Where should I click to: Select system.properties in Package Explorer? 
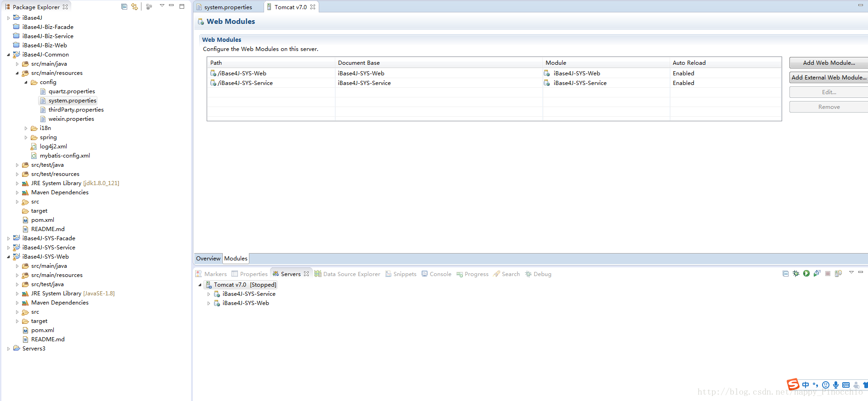point(73,101)
